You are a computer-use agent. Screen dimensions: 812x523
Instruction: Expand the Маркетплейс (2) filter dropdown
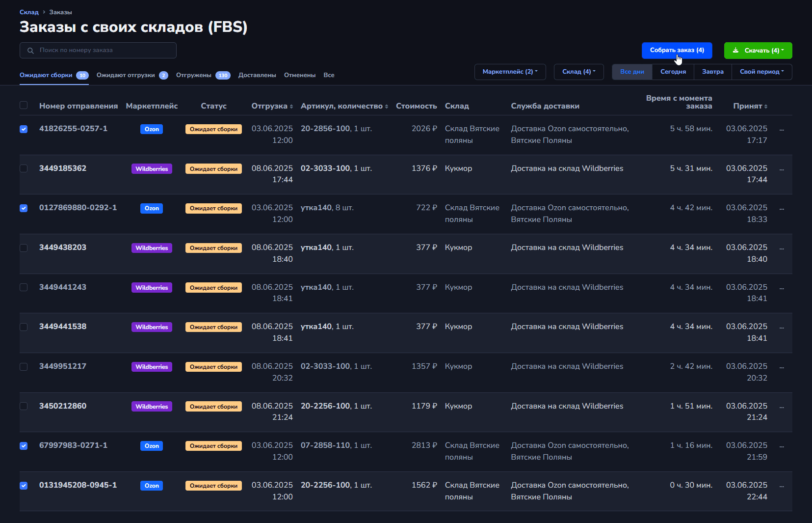[510, 72]
